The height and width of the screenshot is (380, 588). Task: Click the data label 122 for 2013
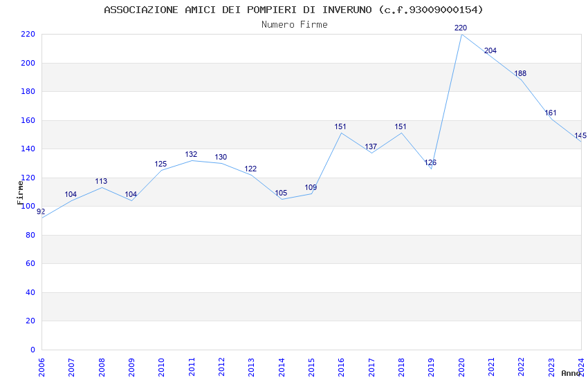point(250,169)
